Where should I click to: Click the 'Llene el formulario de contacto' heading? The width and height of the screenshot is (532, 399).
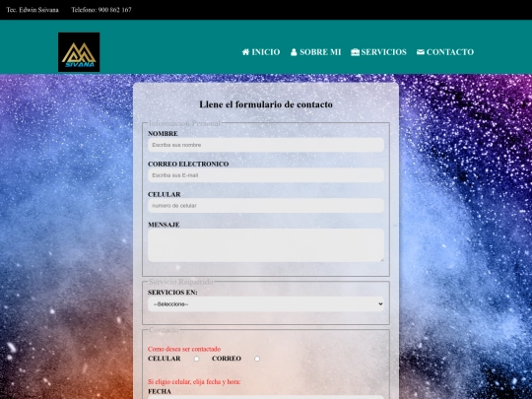(266, 104)
